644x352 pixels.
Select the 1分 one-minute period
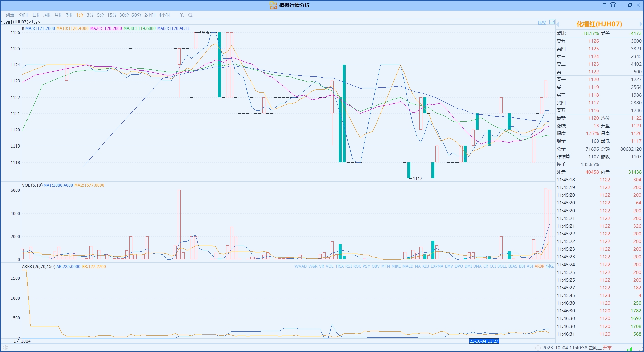(x=79, y=15)
